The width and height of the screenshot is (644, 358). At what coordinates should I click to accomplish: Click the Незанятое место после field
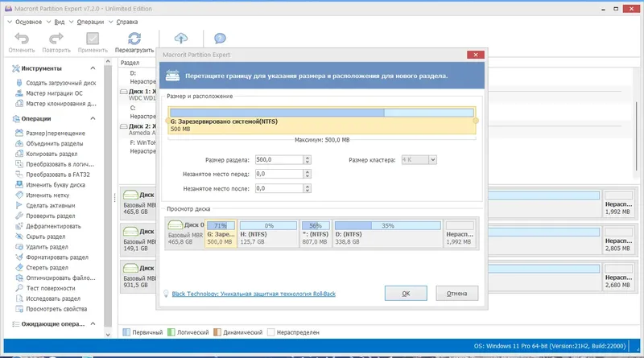[279, 188]
